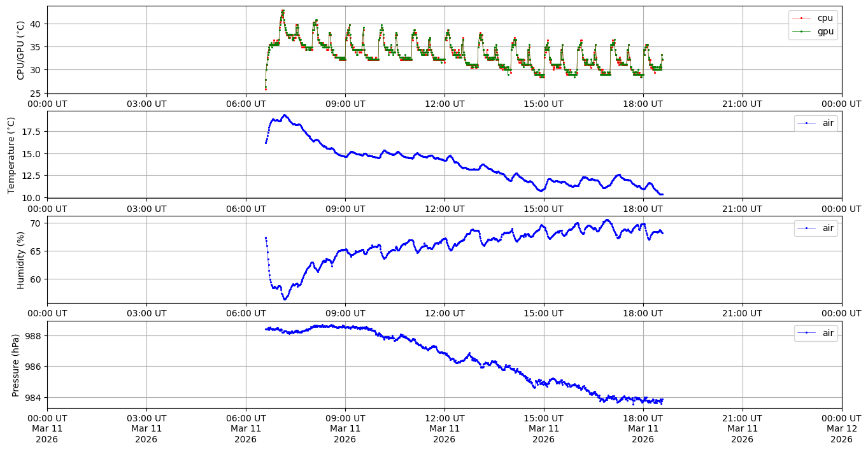Click the 70 tick on Humidity axis
868x450 pixels.
click(37, 223)
